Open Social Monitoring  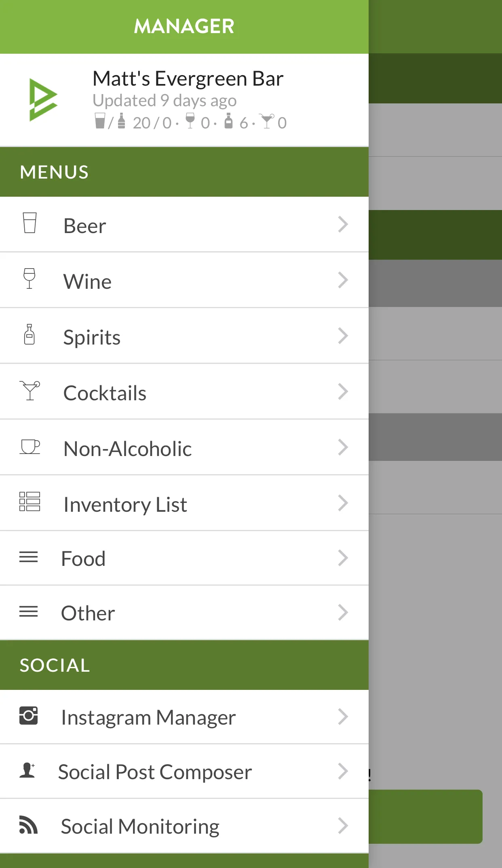(x=140, y=826)
